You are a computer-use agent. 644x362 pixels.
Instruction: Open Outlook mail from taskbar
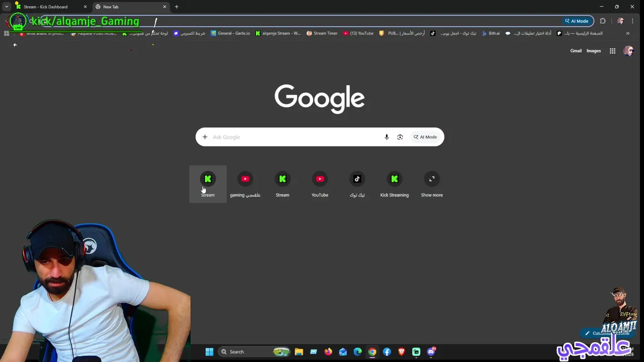pos(343,352)
